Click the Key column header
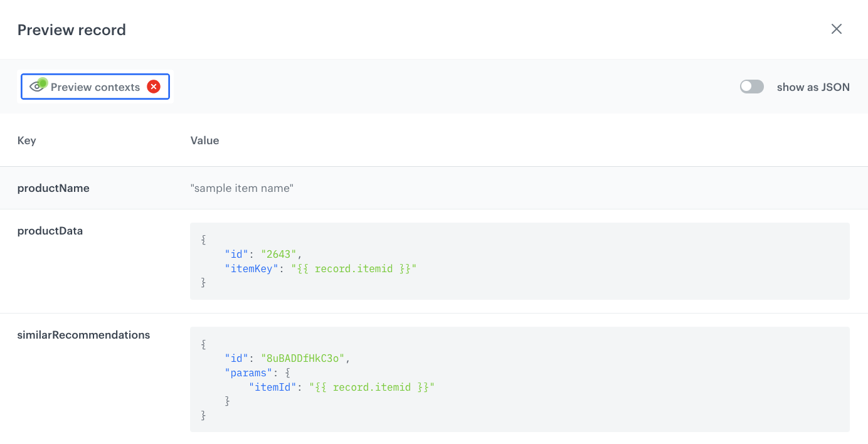 click(26, 140)
